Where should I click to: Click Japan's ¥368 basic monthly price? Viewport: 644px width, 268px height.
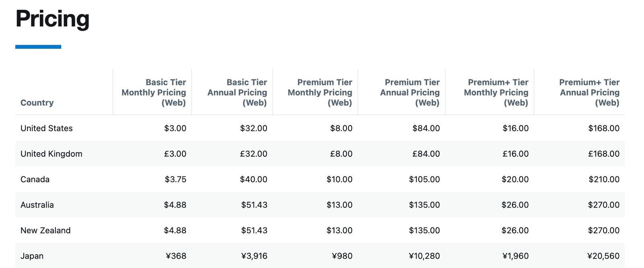point(176,256)
